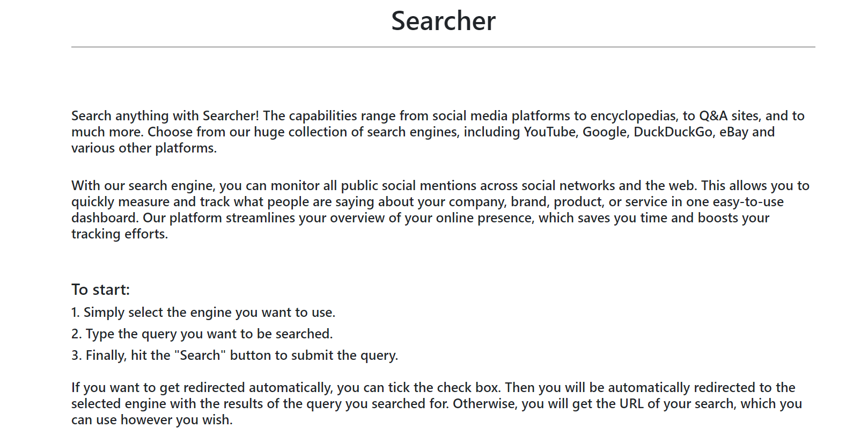
Task: Click the word eBay in the intro paragraph
Action: point(734,132)
